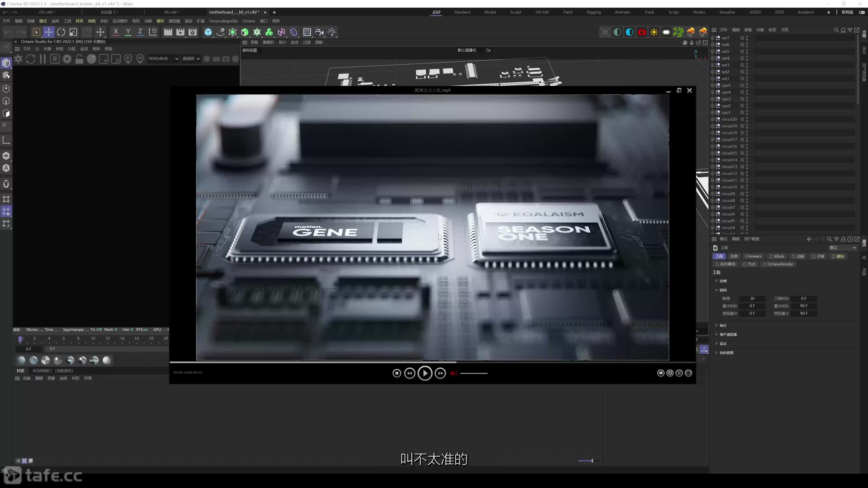Open Edit Render Settings icon
The image size is (868, 488).
pyautogui.click(x=193, y=32)
